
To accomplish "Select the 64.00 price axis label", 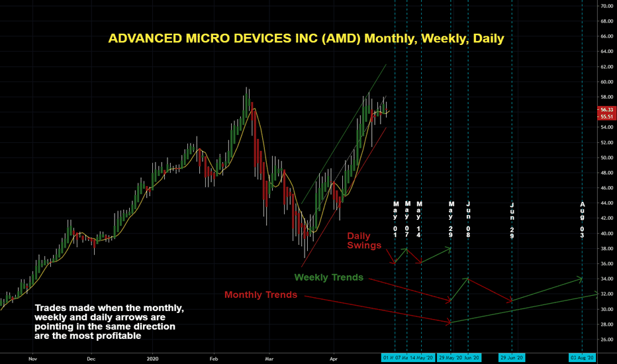I will 607,51.
